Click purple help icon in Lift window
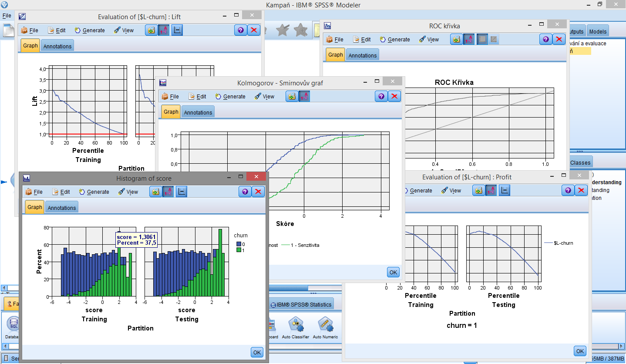This screenshot has height=364, width=626. 241,30
